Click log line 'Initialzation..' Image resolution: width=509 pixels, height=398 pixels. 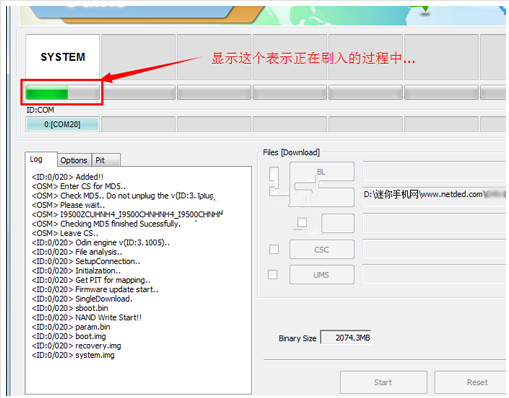point(76,270)
